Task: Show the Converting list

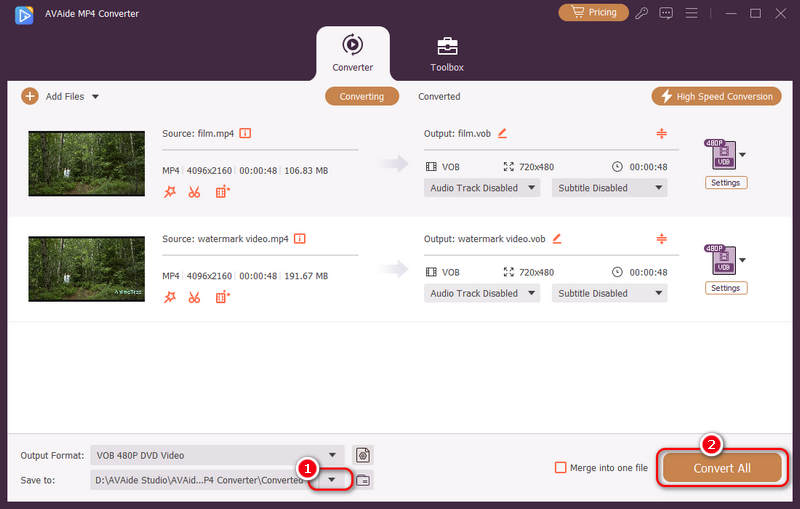Action: pyautogui.click(x=362, y=96)
